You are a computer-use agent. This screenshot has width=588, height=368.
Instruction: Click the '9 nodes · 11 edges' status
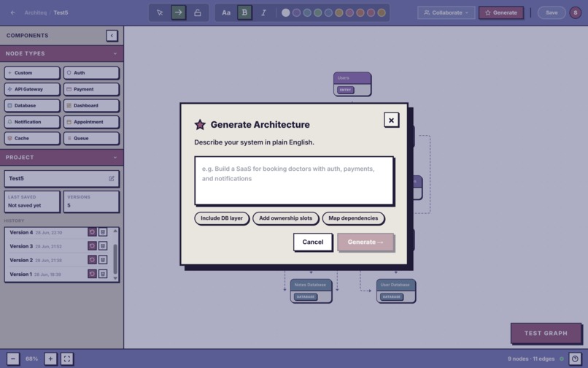coord(531,359)
